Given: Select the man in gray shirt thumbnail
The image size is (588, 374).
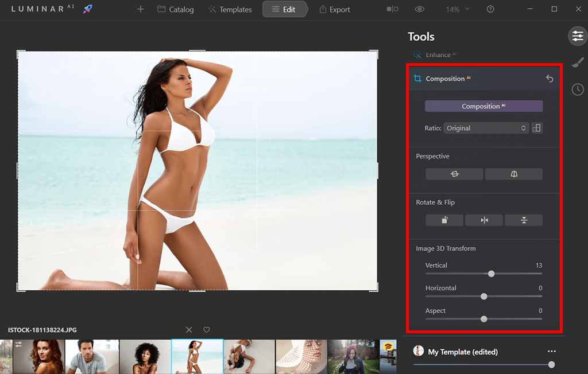Looking at the screenshot, I should [92, 357].
